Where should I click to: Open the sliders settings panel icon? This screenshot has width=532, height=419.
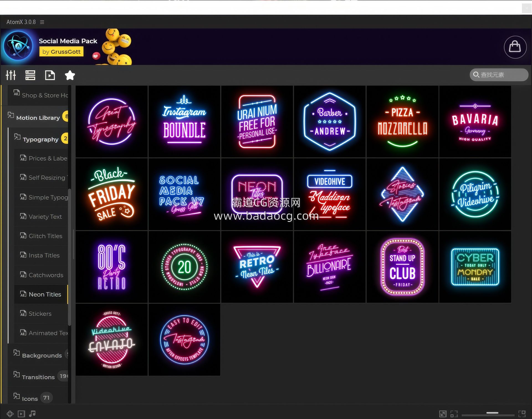(x=11, y=75)
